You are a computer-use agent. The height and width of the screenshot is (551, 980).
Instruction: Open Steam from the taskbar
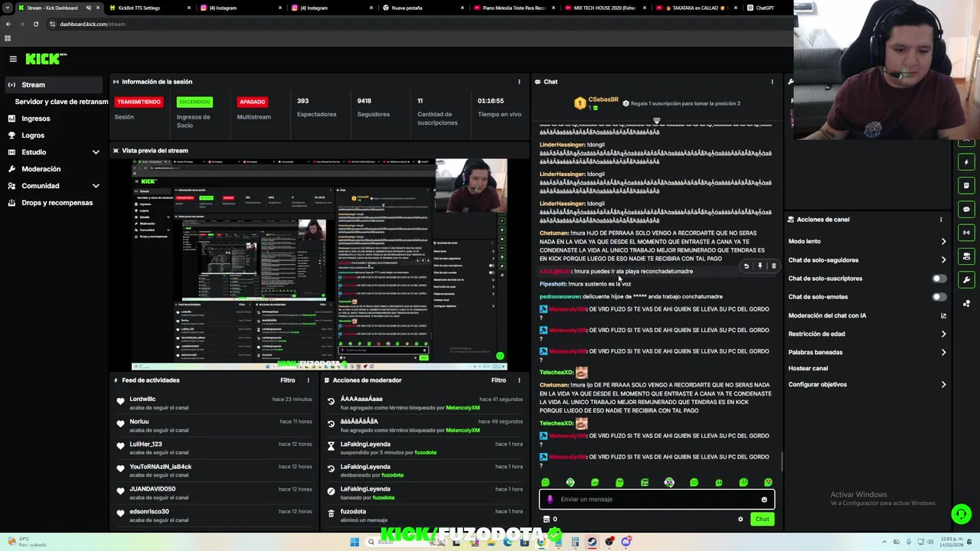(592, 543)
